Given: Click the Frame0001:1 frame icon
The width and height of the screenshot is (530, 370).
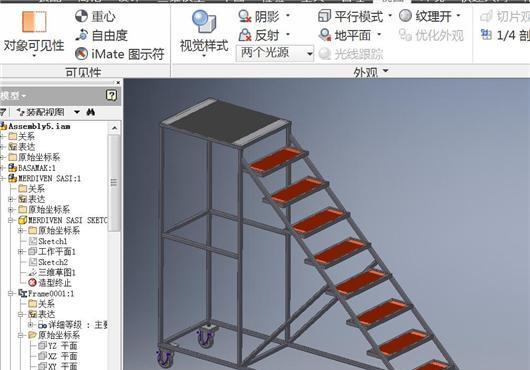Looking at the screenshot, I should click(22, 293).
